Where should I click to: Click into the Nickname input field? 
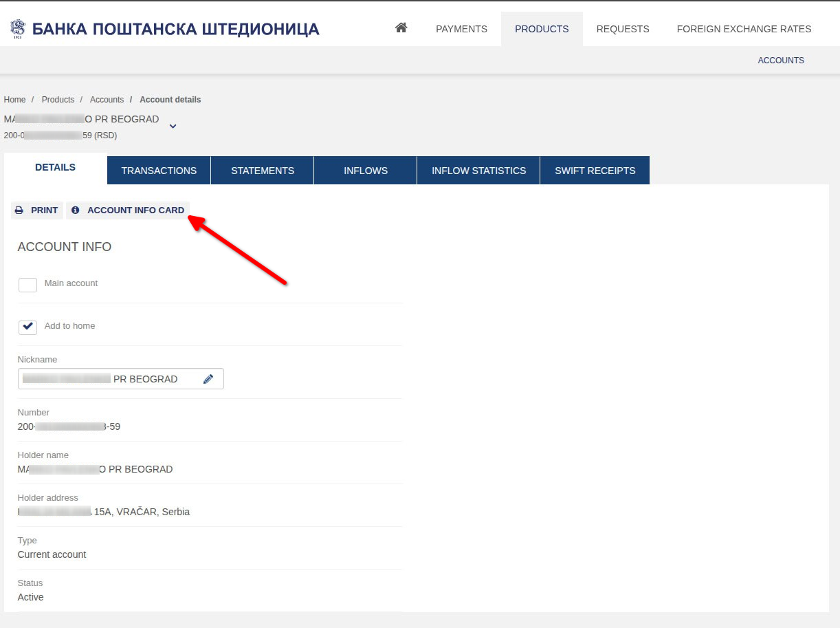[x=110, y=379]
